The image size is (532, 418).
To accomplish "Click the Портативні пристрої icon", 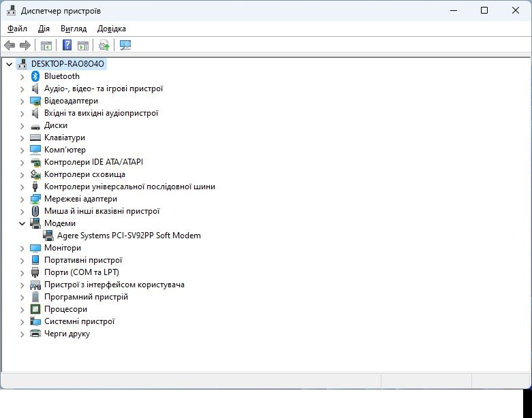I will coord(35,260).
